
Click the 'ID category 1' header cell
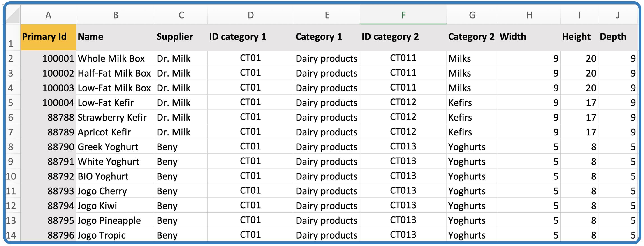click(x=251, y=37)
